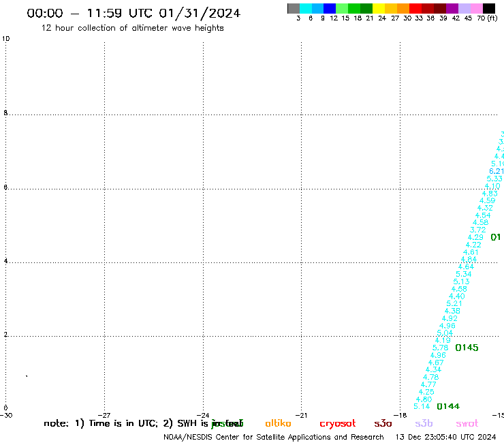The image size is (504, 443).
Task: Click the green time label 0144
Action: pyautogui.click(x=448, y=406)
